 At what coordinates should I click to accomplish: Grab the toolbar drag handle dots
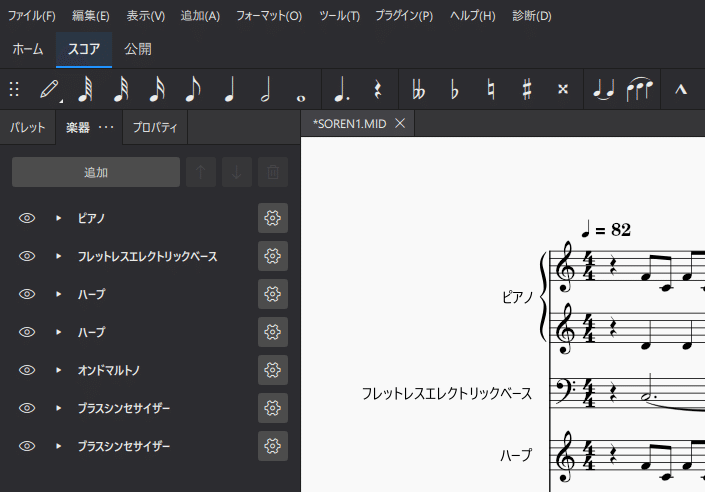tap(14, 89)
